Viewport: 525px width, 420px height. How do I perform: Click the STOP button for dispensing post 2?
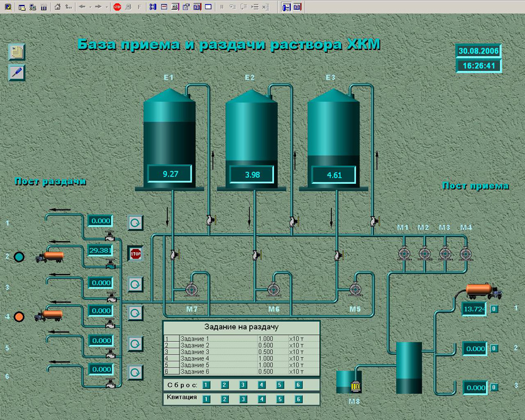136,253
